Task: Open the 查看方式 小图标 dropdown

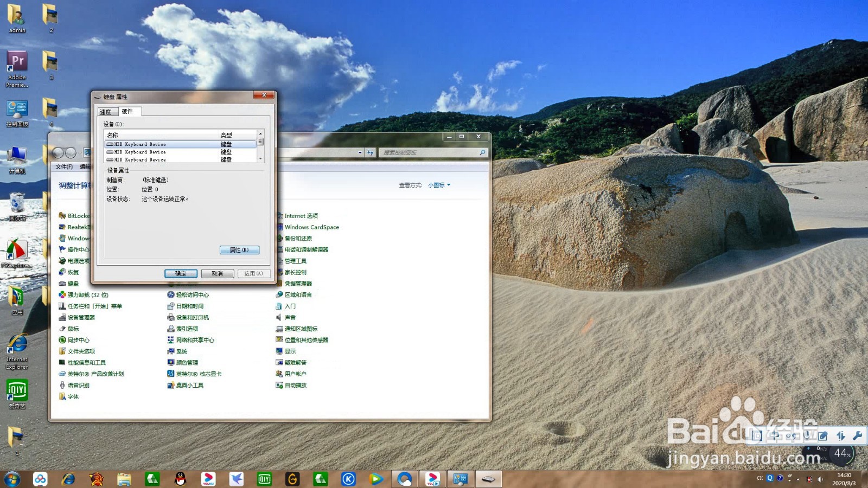Action: point(439,185)
